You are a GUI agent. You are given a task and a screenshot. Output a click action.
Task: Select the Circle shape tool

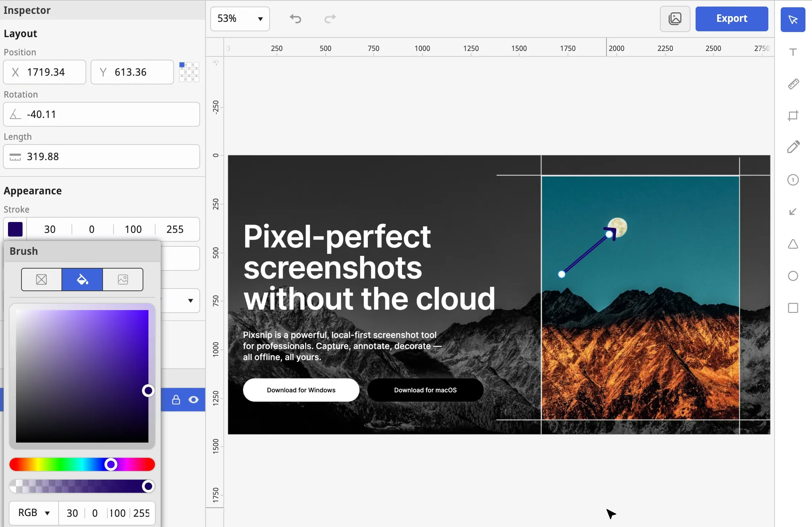click(793, 276)
